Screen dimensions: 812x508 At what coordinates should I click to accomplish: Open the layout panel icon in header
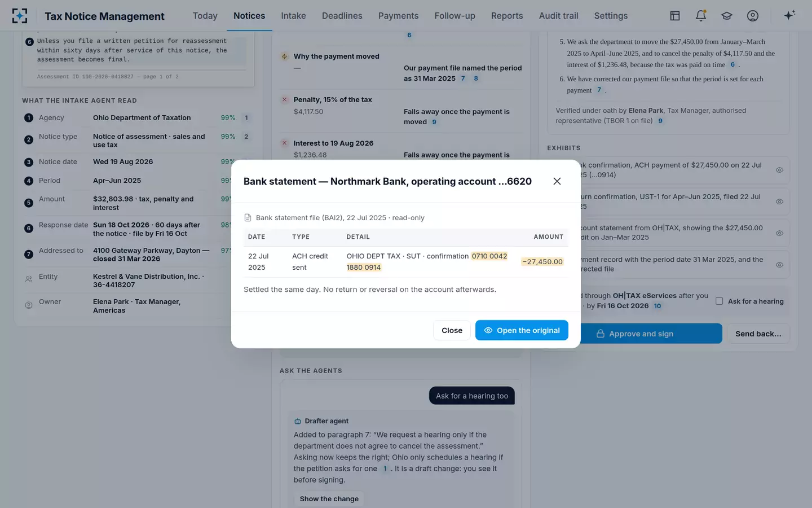[675, 16]
